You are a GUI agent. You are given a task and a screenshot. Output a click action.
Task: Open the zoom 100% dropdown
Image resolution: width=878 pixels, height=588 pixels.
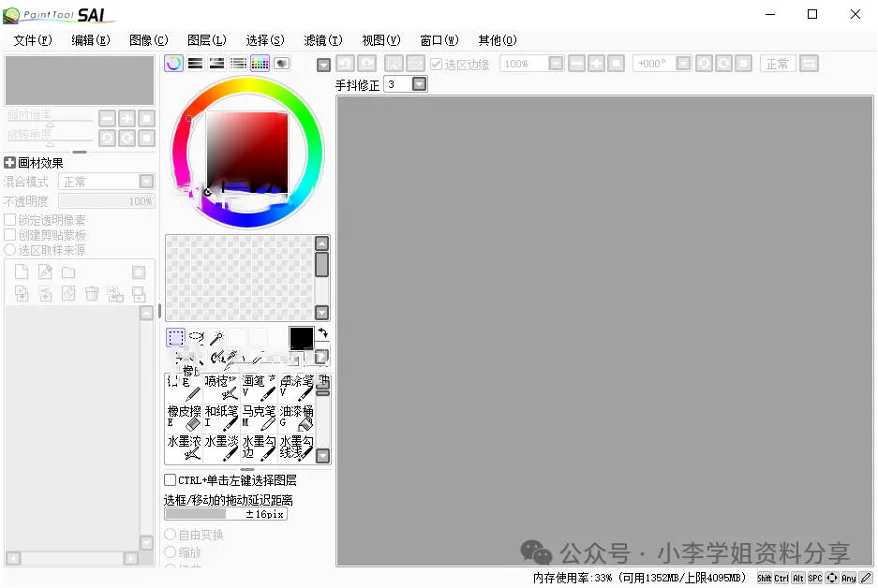pos(556,64)
